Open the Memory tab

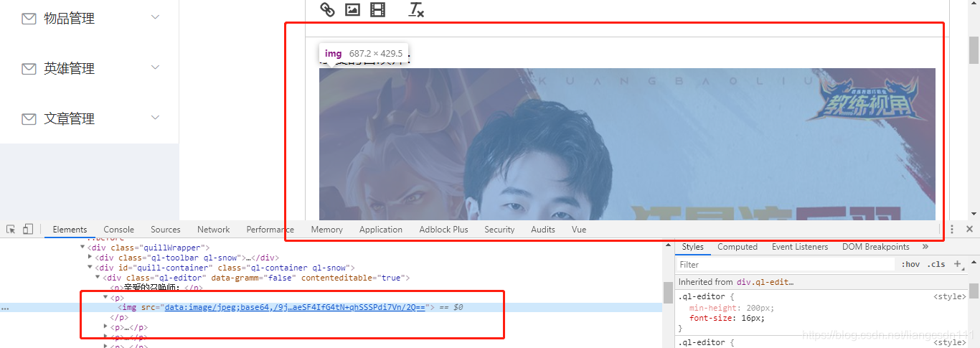(x=327, y=230)
